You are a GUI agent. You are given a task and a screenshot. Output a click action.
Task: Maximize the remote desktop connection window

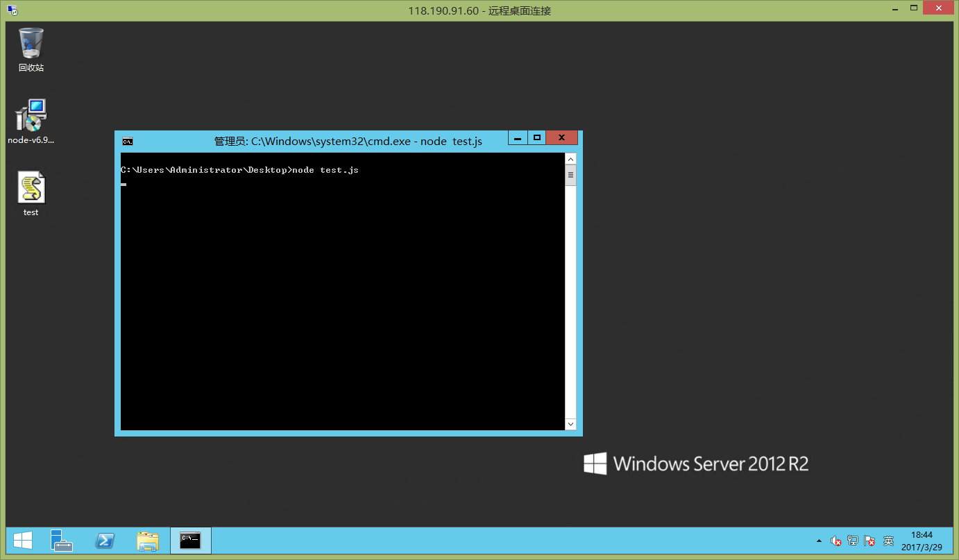(915, 9)
